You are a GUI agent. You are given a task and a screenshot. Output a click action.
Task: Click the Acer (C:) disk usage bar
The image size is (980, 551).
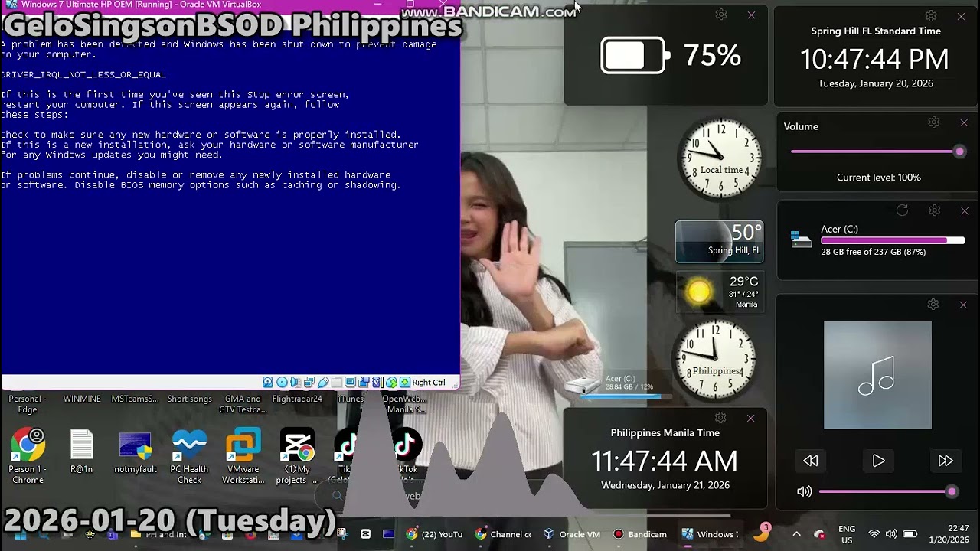click(893, 240)
